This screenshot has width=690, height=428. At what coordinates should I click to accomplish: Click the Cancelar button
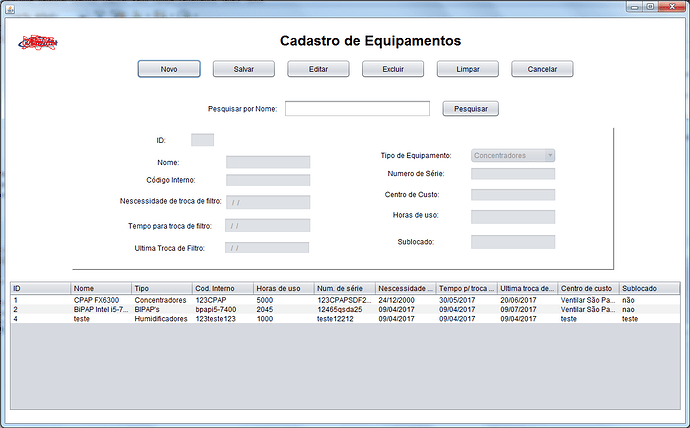pyautogui.click(x=542, y=69)
